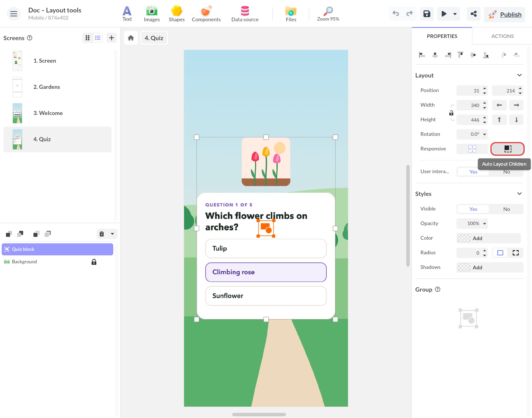
Task: Open the Data source tool
Action: pyautogui.click(x=245, y=14)
